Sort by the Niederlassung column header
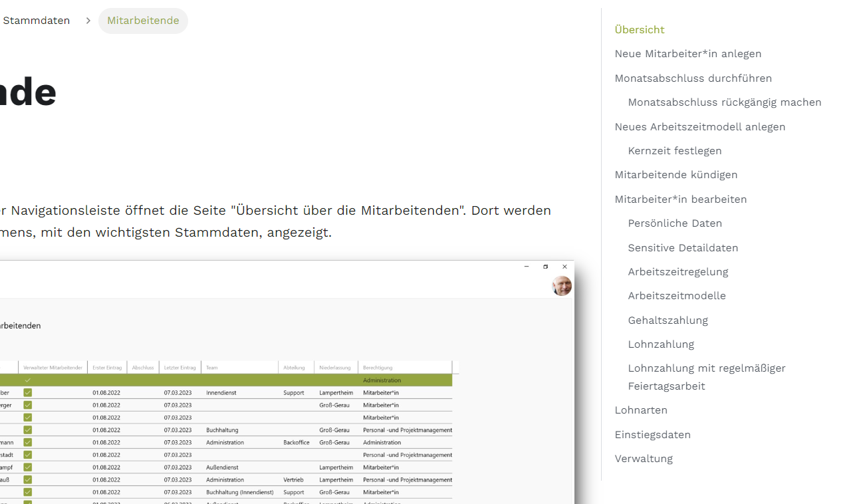857x504 pixels. pyautogui.click(x=335, y=367)
